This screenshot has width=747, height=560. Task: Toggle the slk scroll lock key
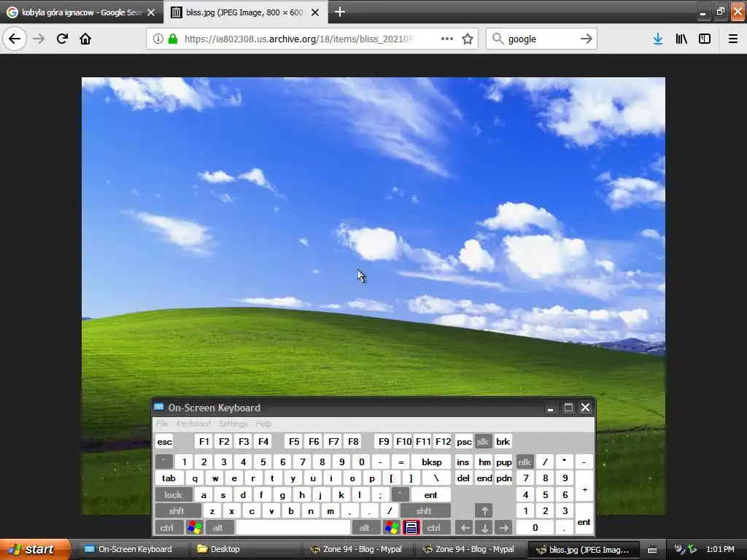pos(483,441)
